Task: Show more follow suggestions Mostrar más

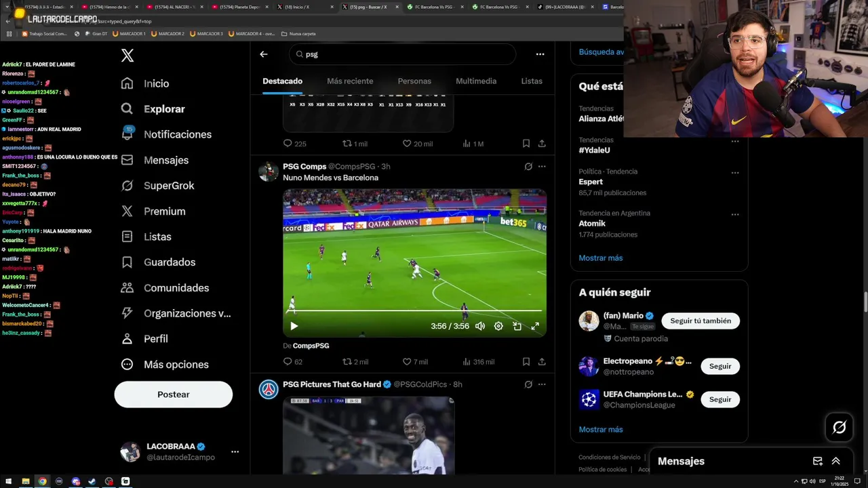Action: click(x=601, y=430)
